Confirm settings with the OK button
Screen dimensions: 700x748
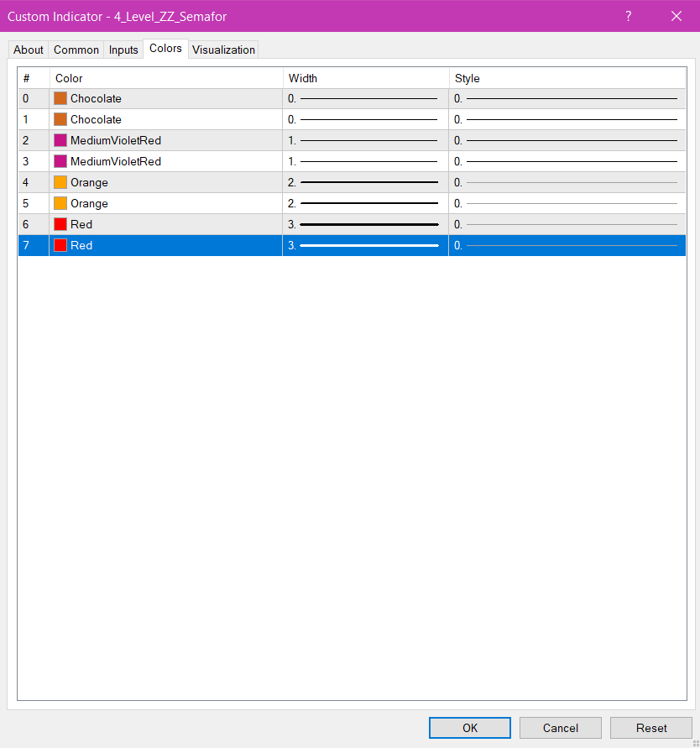[x=470, y=728]
